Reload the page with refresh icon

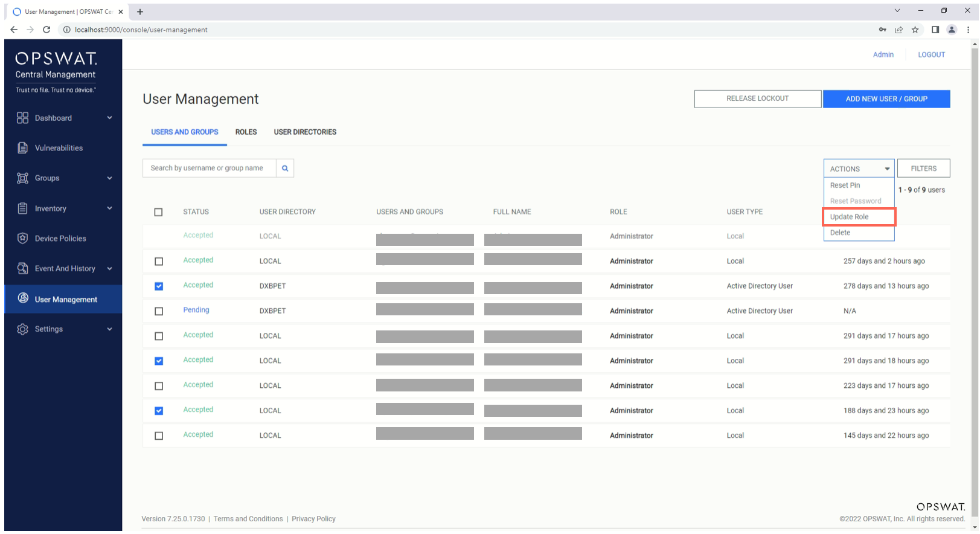[x=46, y=30]
